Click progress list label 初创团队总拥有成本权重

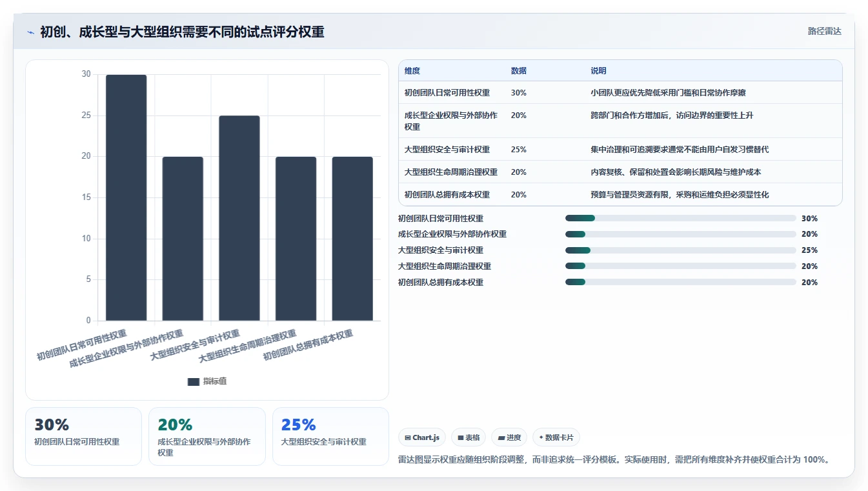click(x=441, y=283)
